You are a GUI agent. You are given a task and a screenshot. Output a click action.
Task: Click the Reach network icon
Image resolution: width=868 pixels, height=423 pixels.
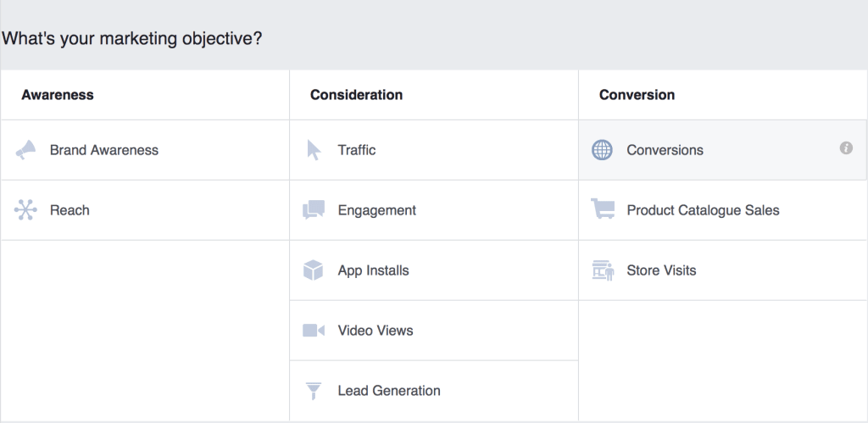pyautogui.click(x=25, y=210)
